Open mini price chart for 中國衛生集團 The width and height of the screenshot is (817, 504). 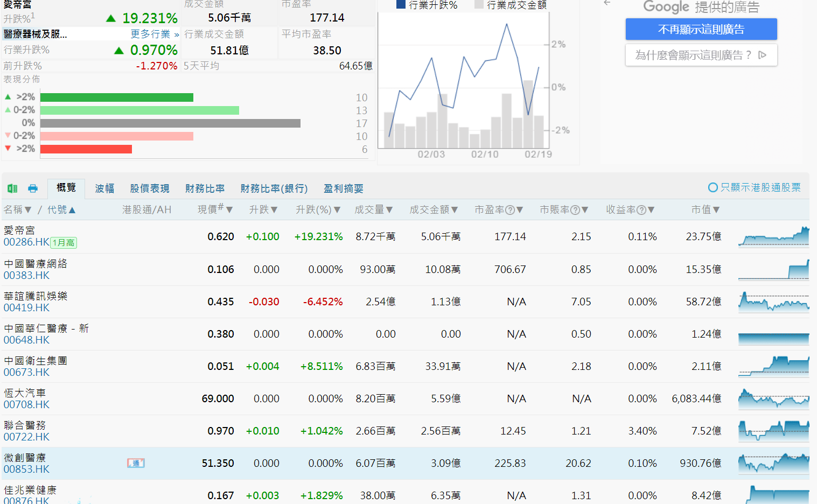tap(773, 366)
